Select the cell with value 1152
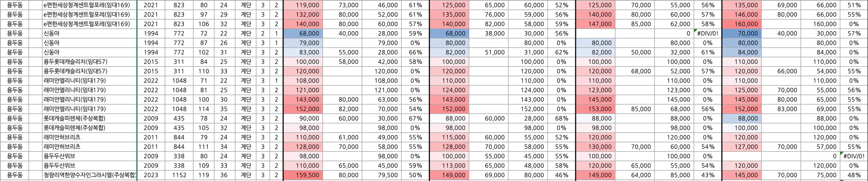868x181 pixels. 179,175
